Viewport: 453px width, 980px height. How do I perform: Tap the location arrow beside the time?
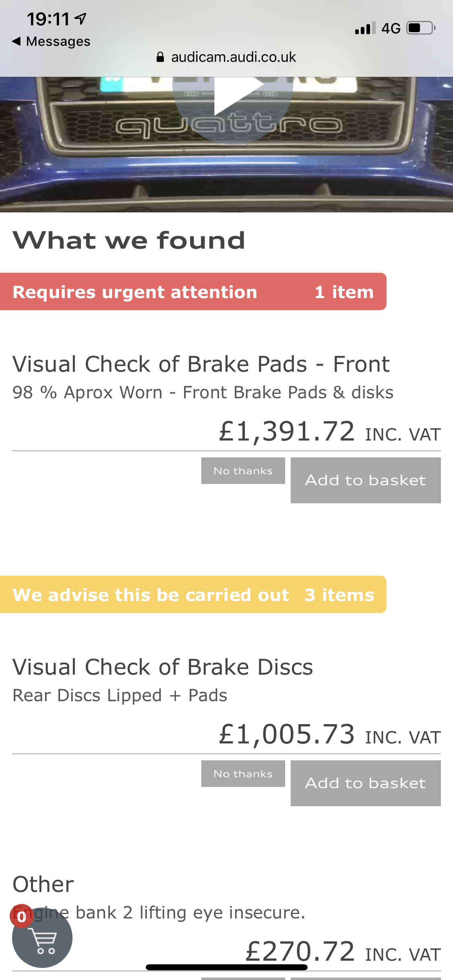(x=81, y=19)
